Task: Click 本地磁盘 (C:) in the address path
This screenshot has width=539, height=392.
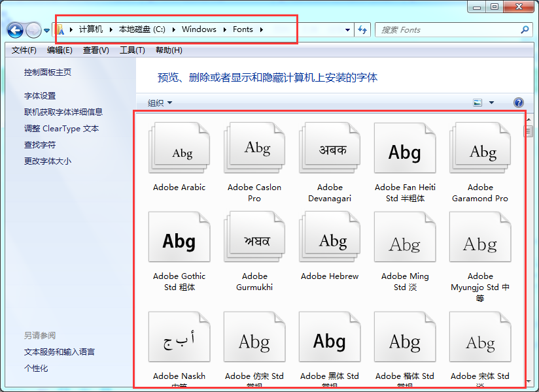Action: (x=142, y=29)
